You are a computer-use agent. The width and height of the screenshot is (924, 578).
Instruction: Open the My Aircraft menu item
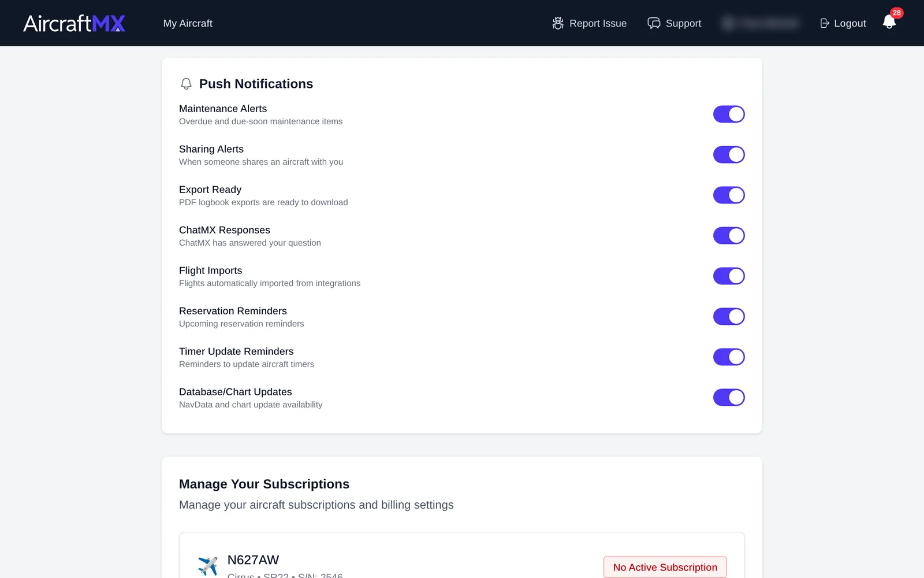pyautogui.click(x=188, y=23)
